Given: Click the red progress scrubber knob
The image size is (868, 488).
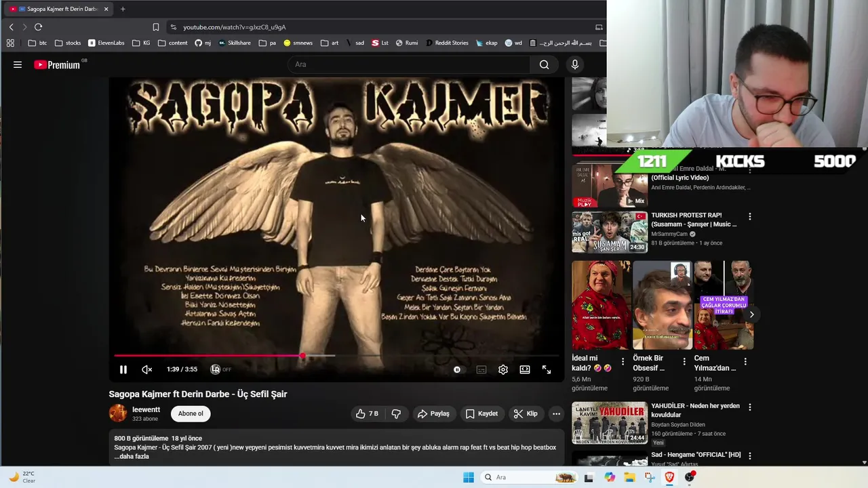Looking at the screenshot, I should [x=302, y=355].
